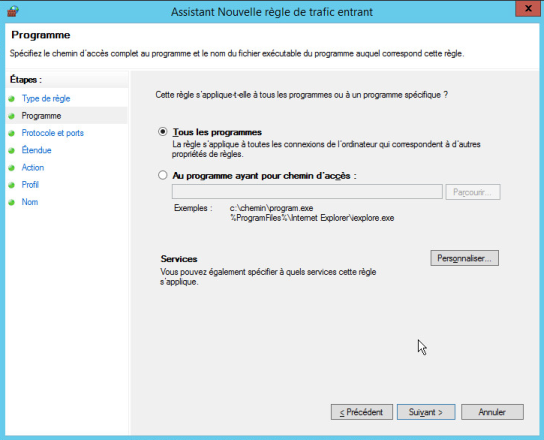Go to the Protocole et ports step
The width and height of the screenshot is (544, 440).
tap(52, 133)
